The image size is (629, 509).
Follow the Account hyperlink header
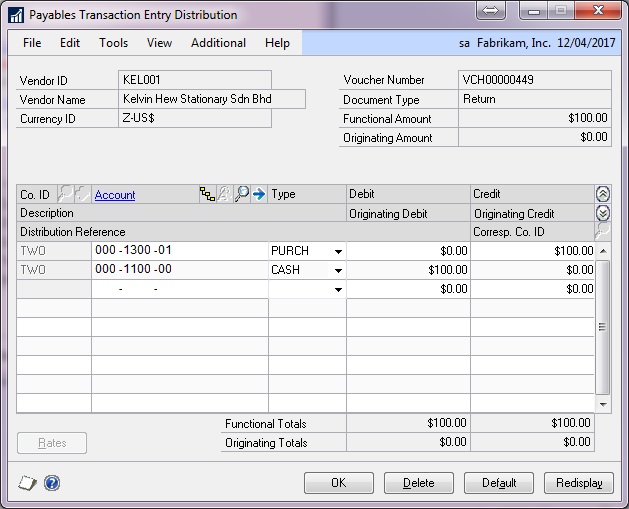115,195
